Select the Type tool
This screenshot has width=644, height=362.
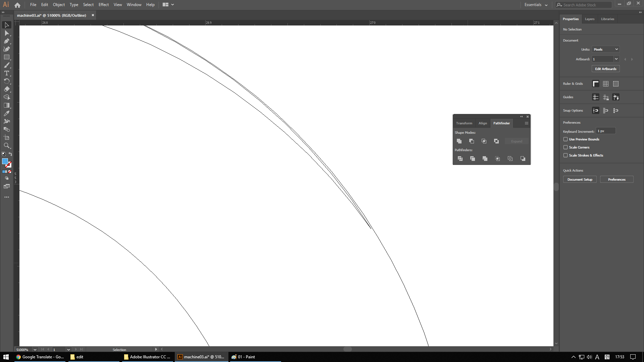(7, 73)
